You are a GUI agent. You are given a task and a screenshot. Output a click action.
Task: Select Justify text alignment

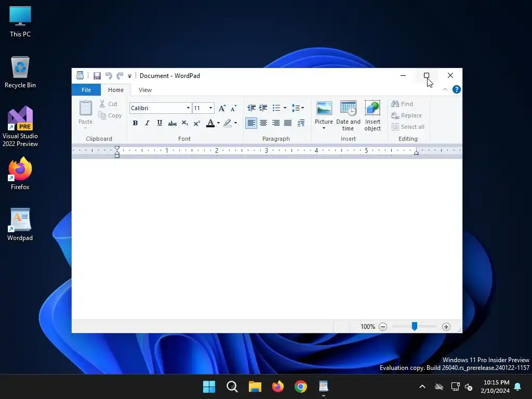pyautogui.click(x=288, y=123)
